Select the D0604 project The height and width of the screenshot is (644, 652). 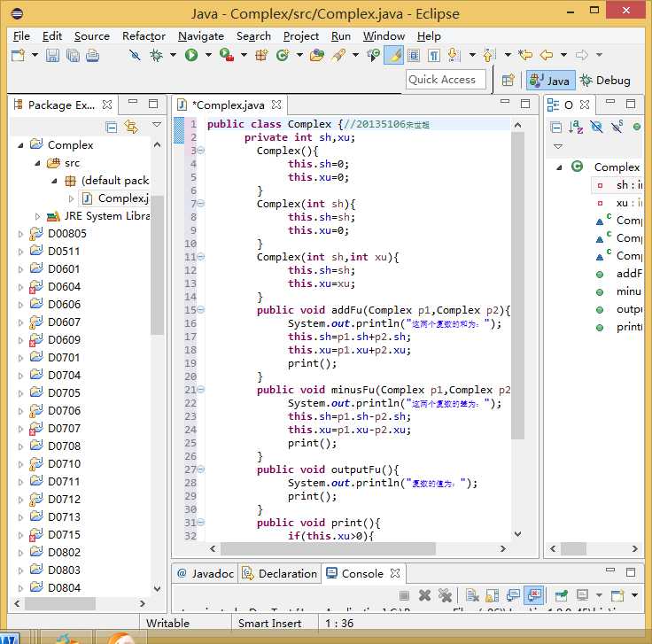point(64,287)
